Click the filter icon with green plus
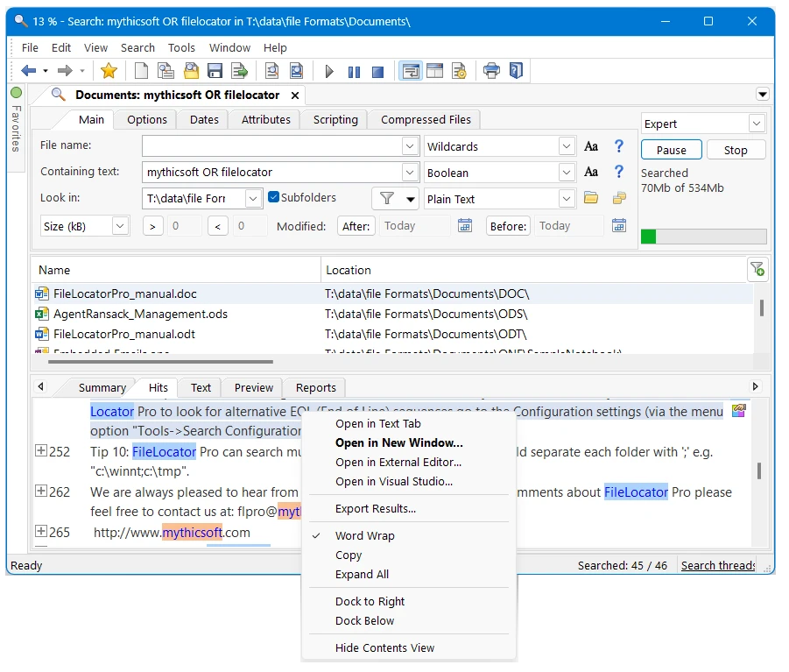This screenshot has width=789, height=672. (x=757, y=269)
